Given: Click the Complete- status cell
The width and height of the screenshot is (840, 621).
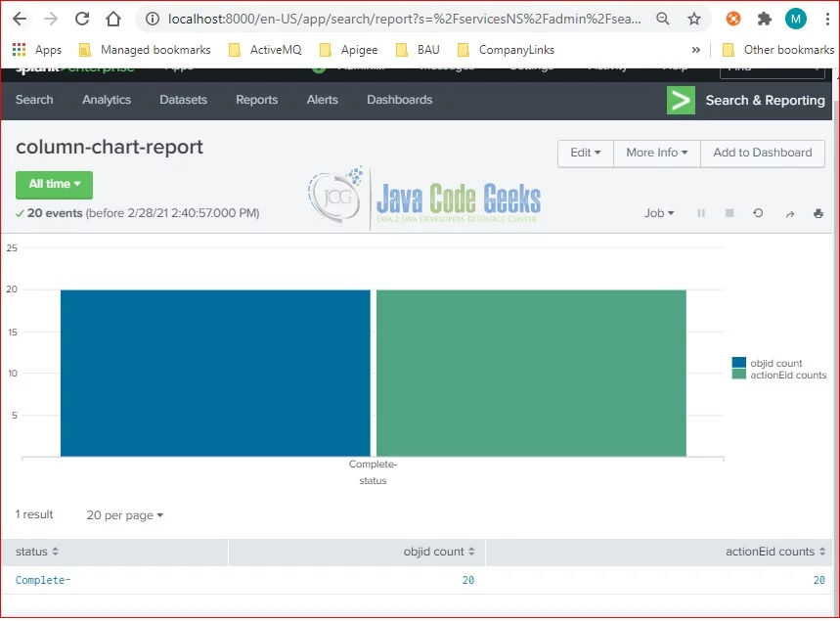Looking at the screenshot, I should tap(43, 580).
